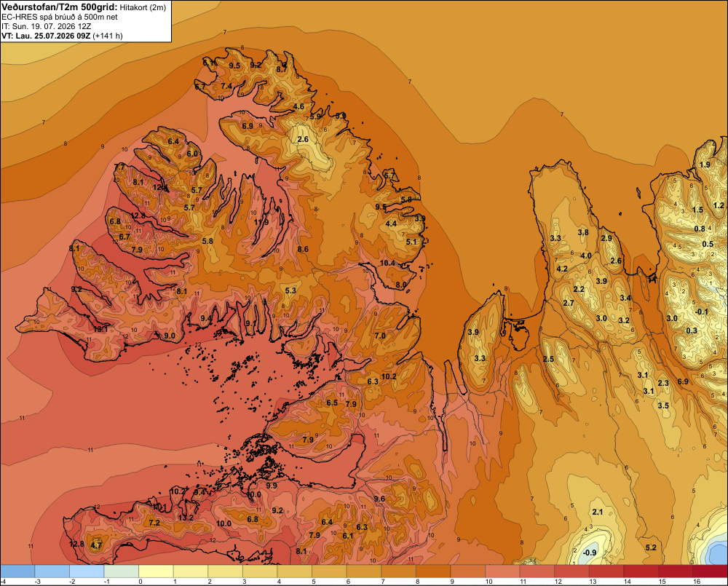Click the 5.3 temperature value on highland
This screenshot has height=586, width=728.
[290, 290]
